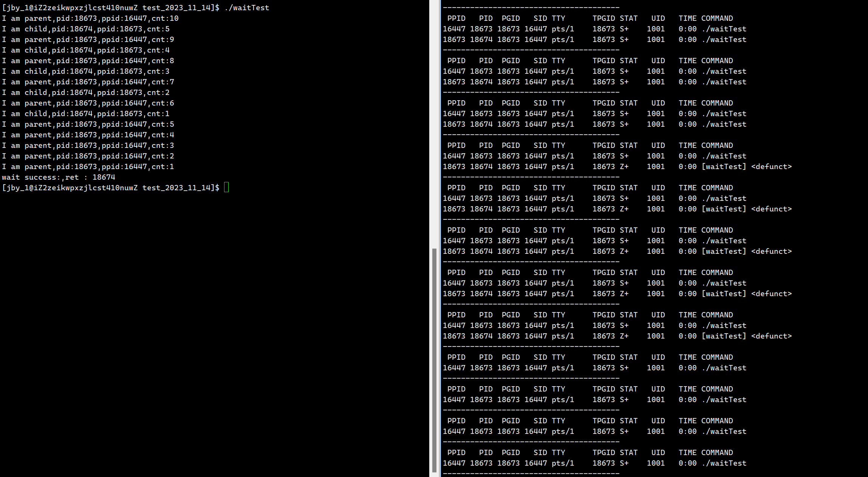Click the bottom-most 'PPID' header in right terminal
The height and width of the screenshot is (477, 868).
coord(456,452)
